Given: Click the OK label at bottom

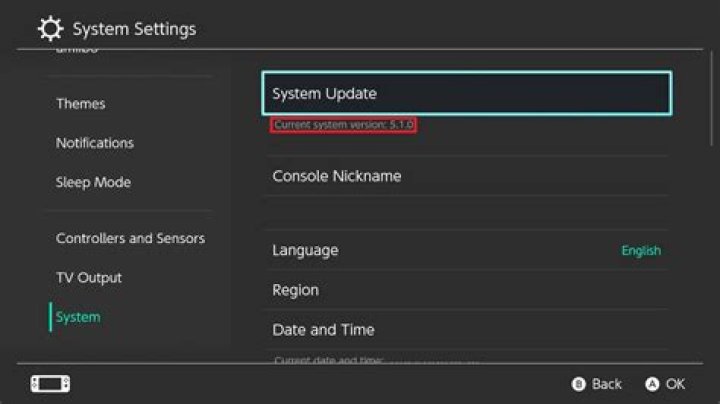Looking at the screenshot, I should 675,384.
